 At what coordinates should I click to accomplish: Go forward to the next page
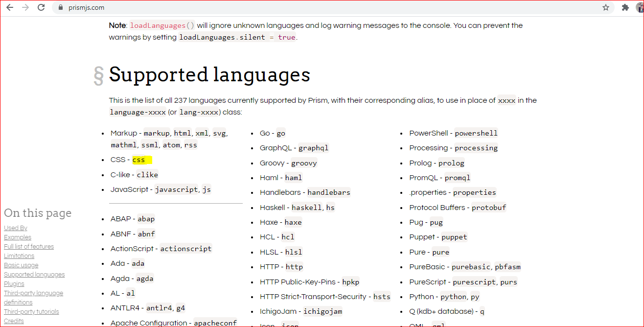click(x=25, y=7)
